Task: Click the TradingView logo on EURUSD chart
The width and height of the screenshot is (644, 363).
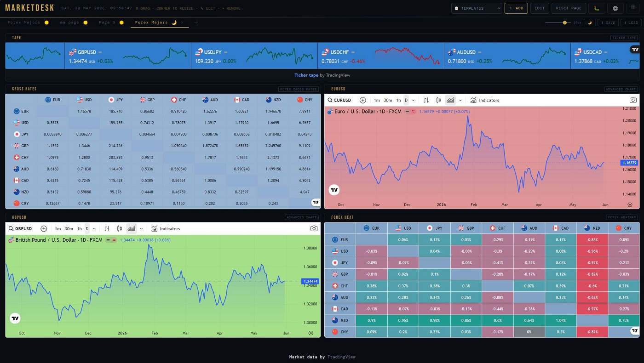Action: [334, 190]
